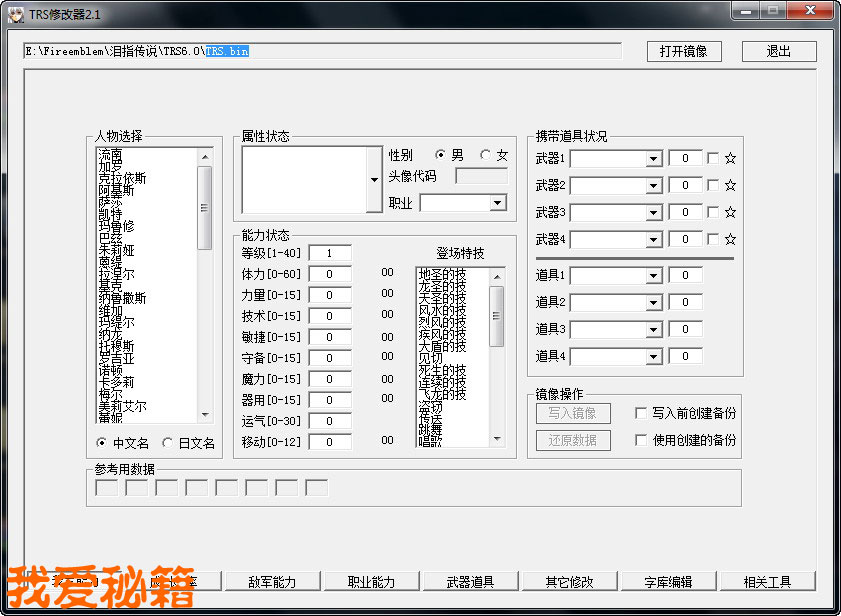Enable the 写入前创建备份 checkbox
Image resolution: width=841 pixels, height=616 pixels.
point(641,413)
